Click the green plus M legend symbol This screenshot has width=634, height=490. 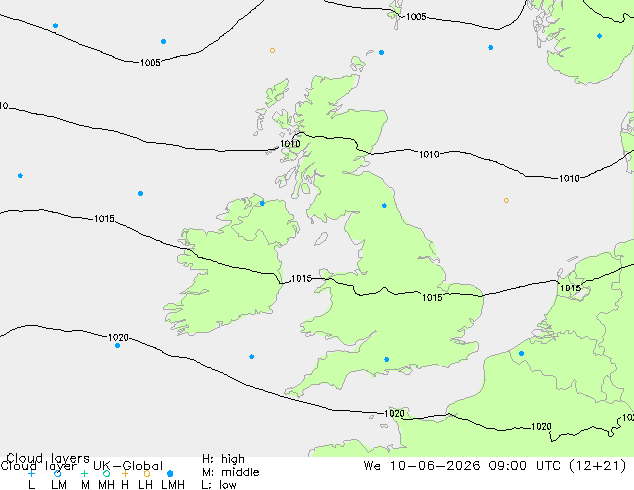(x=84, y=473)
